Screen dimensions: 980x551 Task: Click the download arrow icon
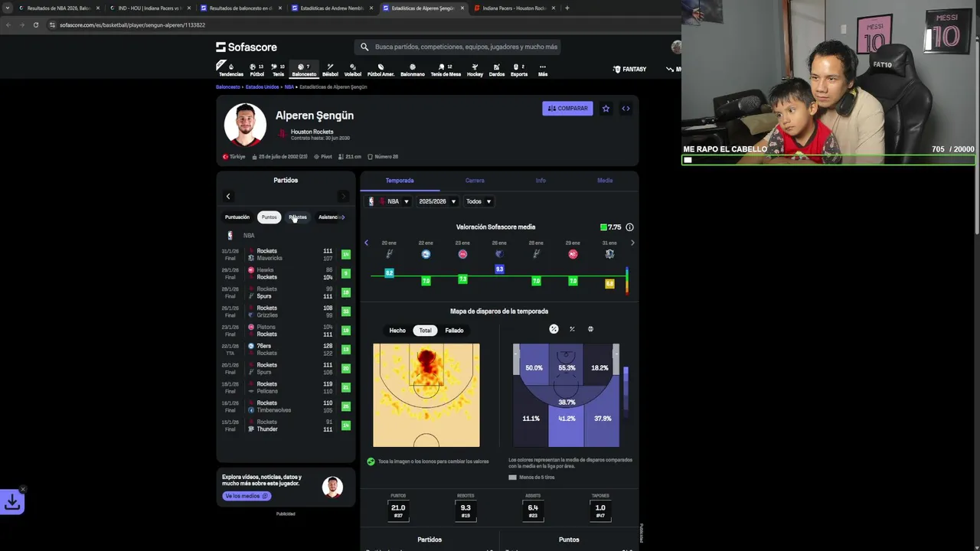point(12,502)
